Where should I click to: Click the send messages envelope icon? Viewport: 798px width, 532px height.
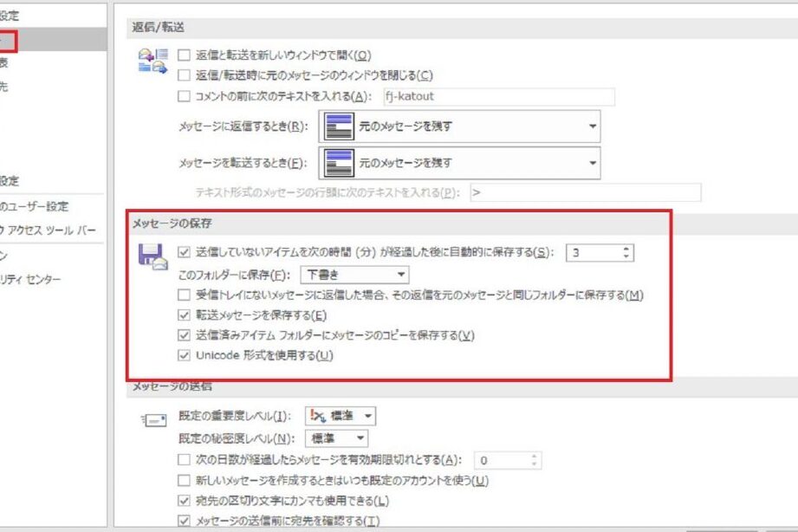(152, 421)
